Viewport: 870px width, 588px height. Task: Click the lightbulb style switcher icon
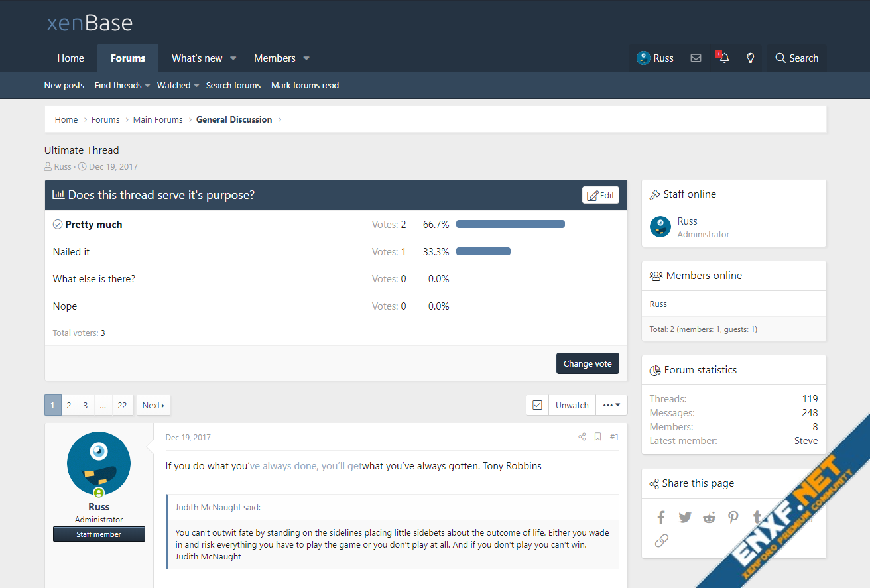pyautogui.click(x=751, y=58)
